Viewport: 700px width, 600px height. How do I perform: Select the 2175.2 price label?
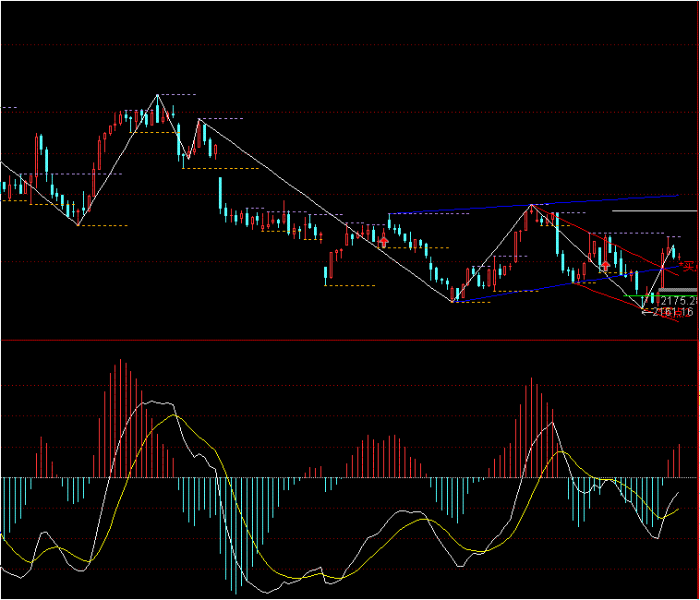(x=678, y=301)
